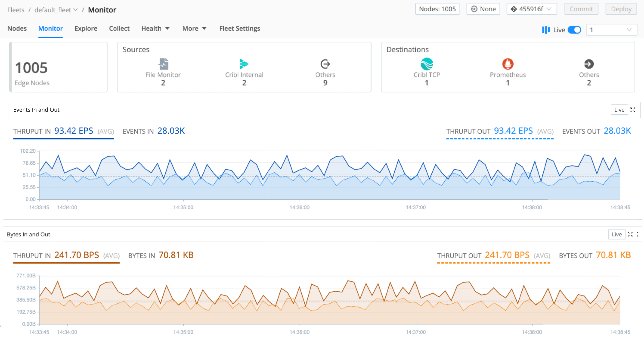
Task: Expand the Health menu
Action: pyautogui.click(x=155, y=28)
